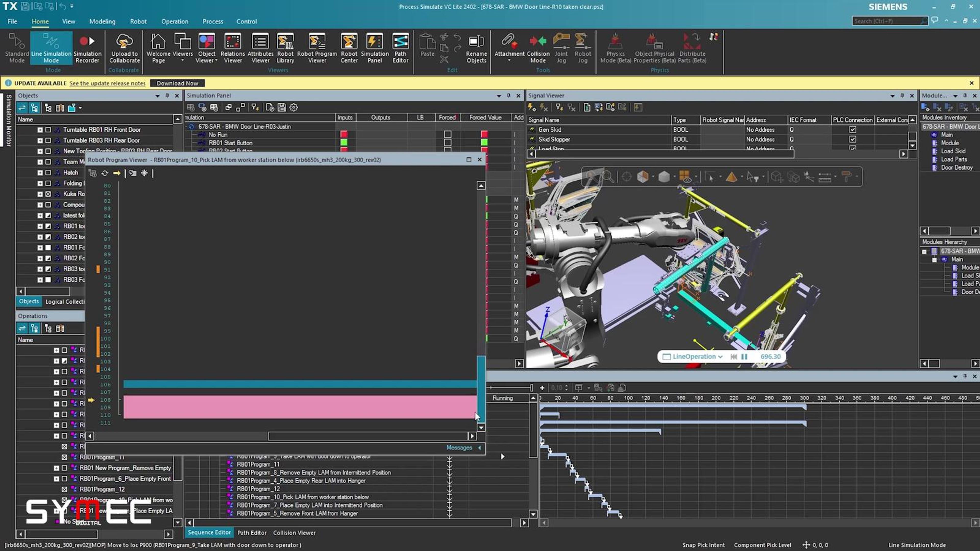This screenshot has height=551, width=980.
Task: Open the Relations Viewer
Action: tap(233, 48)
